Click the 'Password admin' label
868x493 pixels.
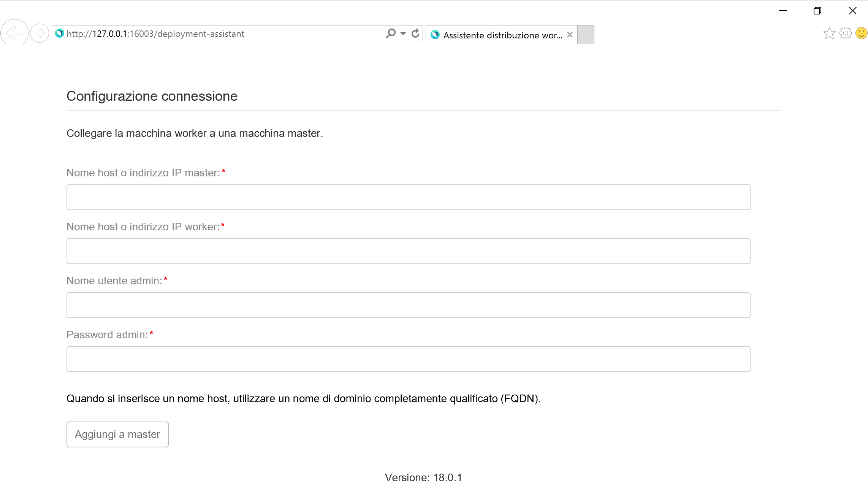click(x=107, y=335)
